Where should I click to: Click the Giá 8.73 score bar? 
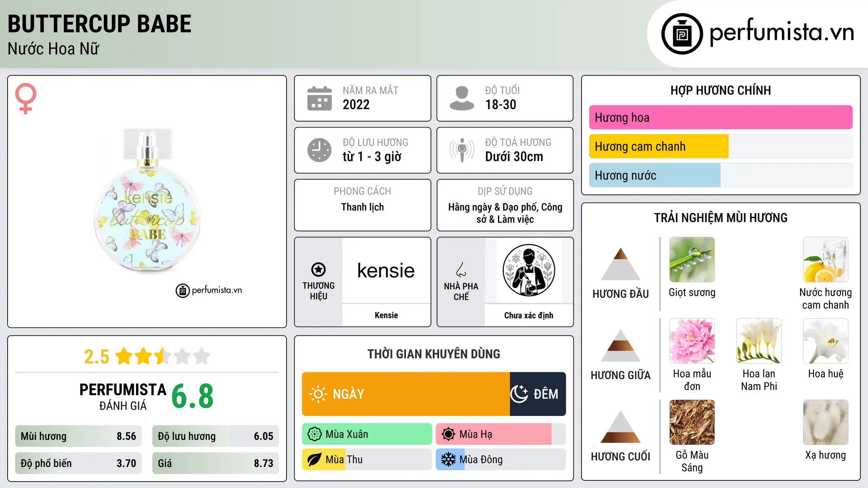coord(215,463)
